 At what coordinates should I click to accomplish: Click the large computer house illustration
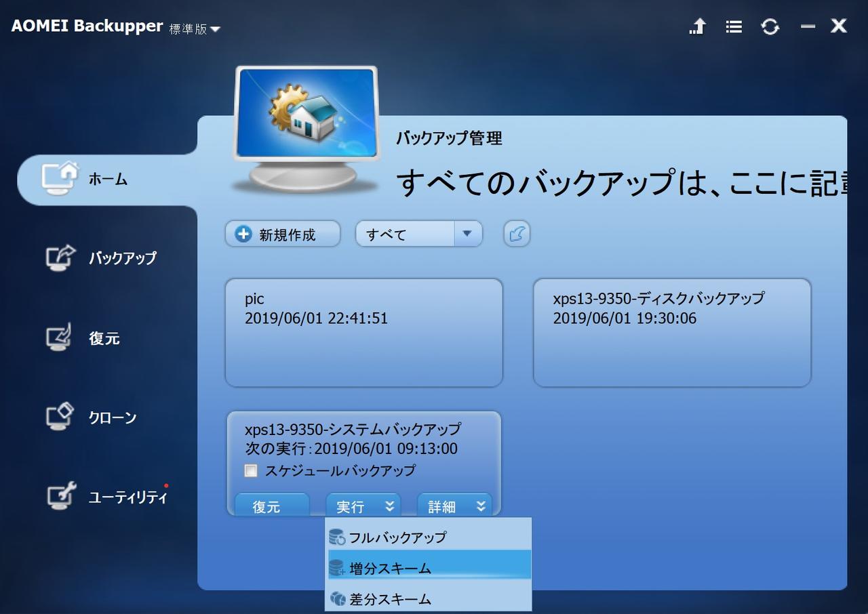tap(305, 130)
